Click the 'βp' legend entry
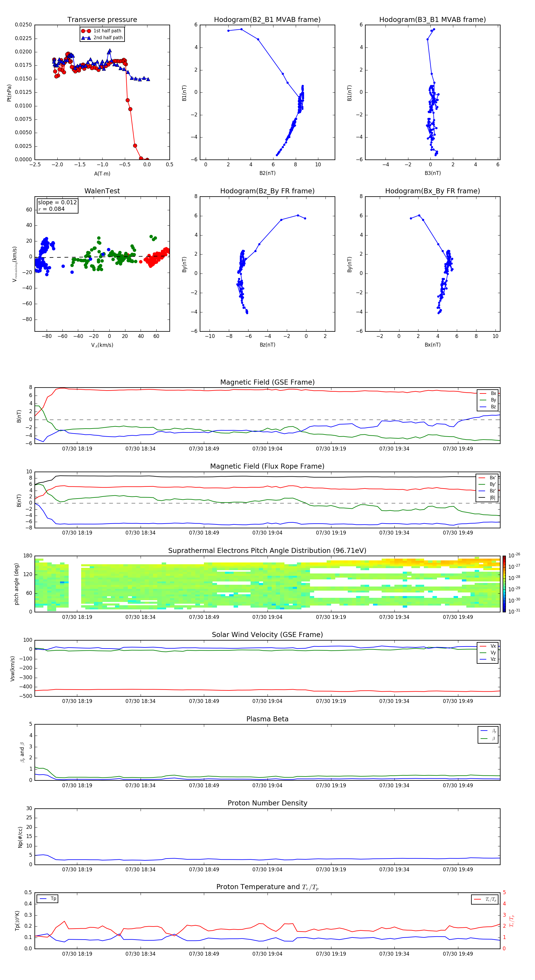This screenshot has height=980, width=535. tap(488, 731)
